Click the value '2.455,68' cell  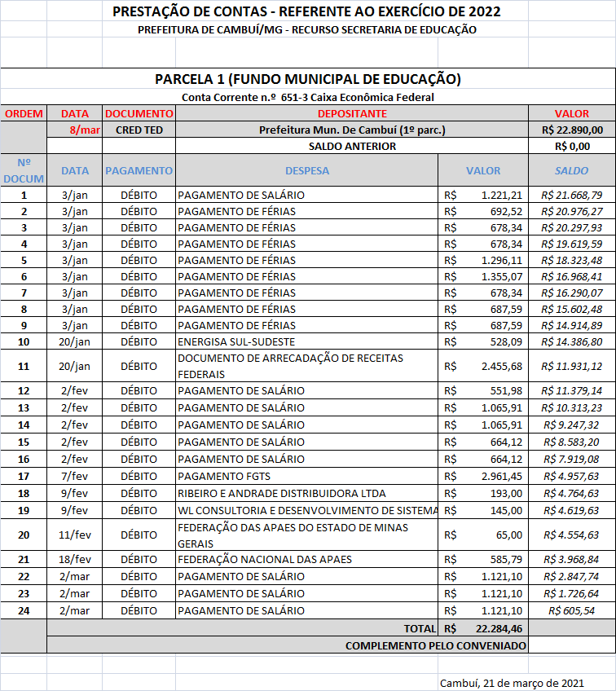tap(483, 366)
